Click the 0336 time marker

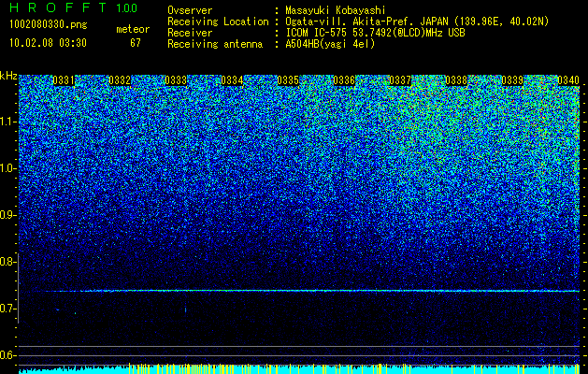click(x=344, y=80)
